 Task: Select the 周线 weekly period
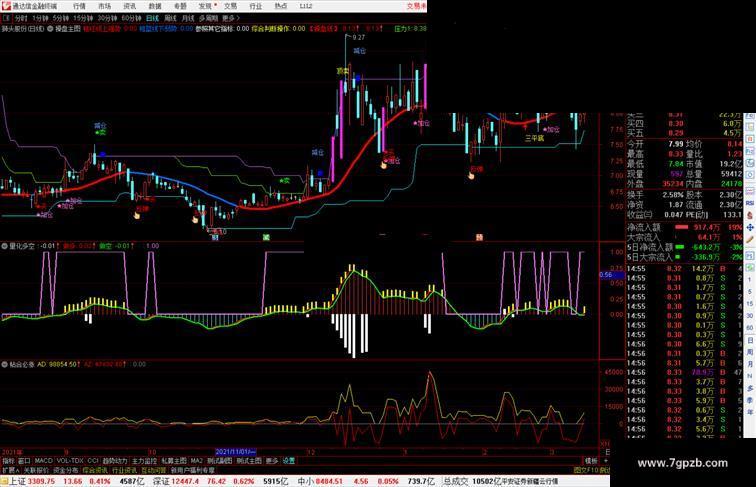tap(170, 18)
